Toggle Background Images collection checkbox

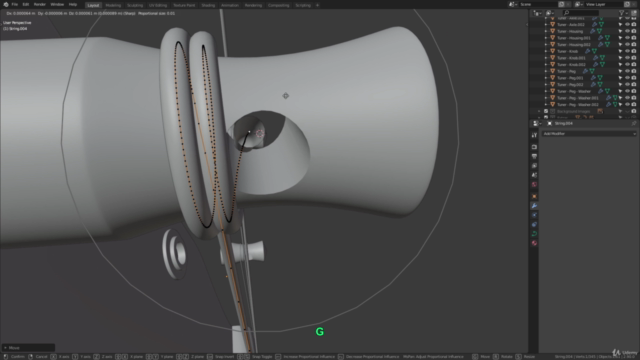[x=546, y=111]
